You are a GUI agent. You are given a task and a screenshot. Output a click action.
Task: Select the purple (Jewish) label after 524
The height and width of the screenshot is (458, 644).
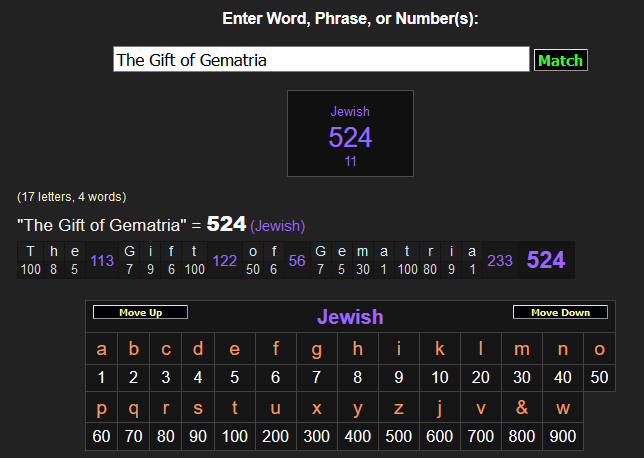pyautogui.click(x=277, y=226)
